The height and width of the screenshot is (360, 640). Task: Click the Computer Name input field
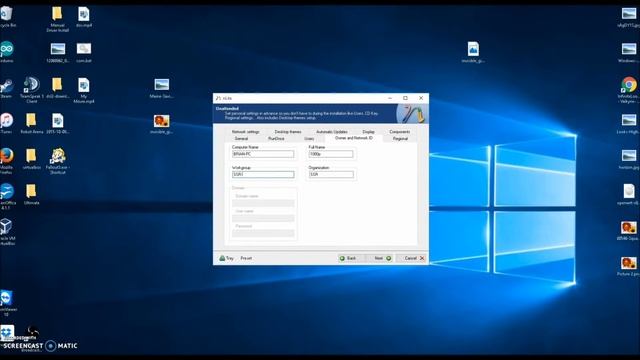(263, 154)
